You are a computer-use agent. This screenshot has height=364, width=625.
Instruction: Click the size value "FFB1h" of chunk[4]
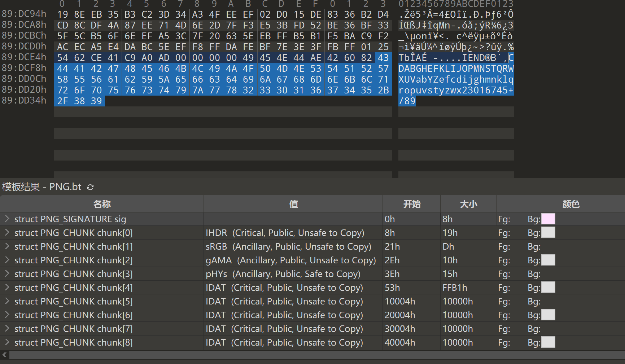(x=455, y=288)
